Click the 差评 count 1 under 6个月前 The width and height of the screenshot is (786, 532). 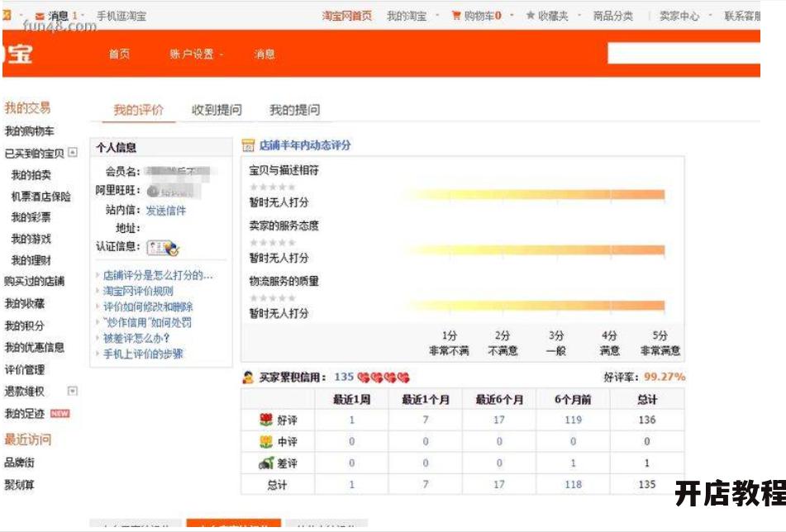[x=573, y=463]
